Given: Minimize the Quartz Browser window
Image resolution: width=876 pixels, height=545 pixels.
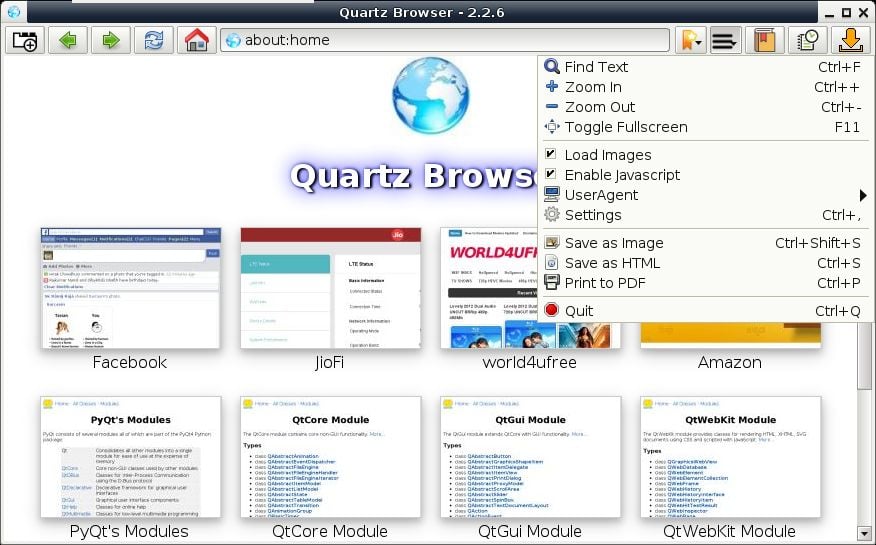Looking at the screenshot, I should coord(829,13).
